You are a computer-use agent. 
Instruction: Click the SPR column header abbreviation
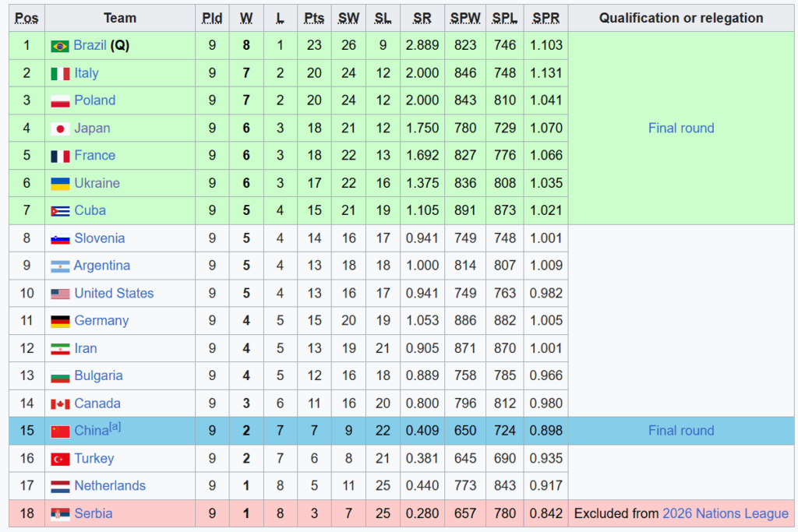coord(546,19)
